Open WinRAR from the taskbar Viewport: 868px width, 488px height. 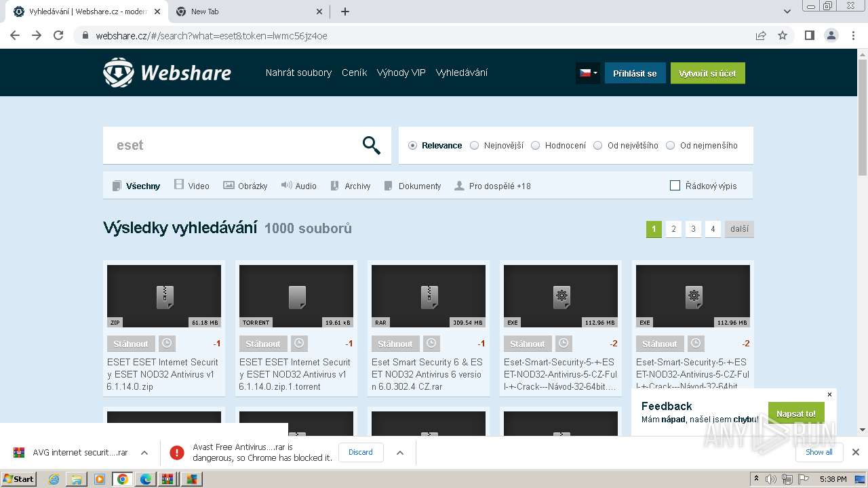(167, 479)
